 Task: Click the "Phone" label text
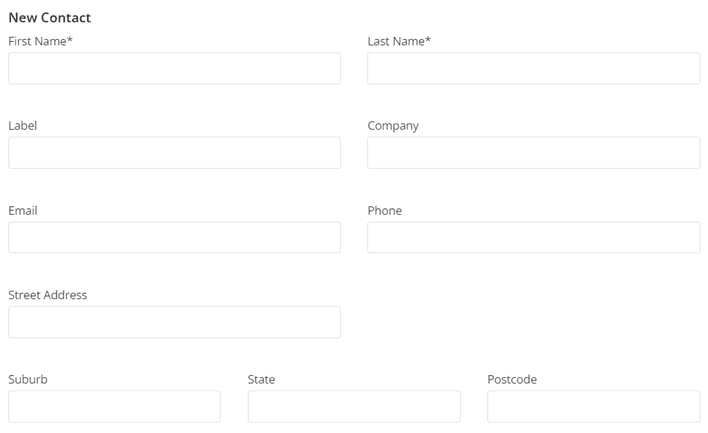coord(385,211)
